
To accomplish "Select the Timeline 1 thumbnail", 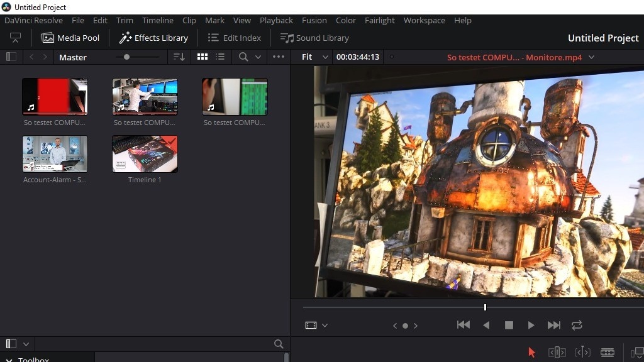I will [x=145, y=153].
